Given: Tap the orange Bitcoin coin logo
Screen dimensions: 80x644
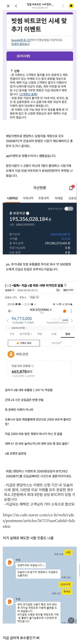Looking at the screenshot, I should pos(11,354).
